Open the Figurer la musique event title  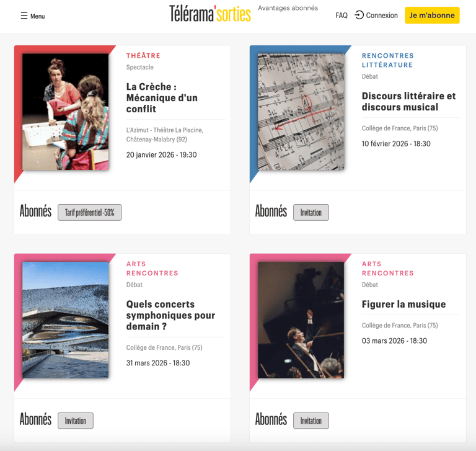pyautogui.click(x=403, y=304)
